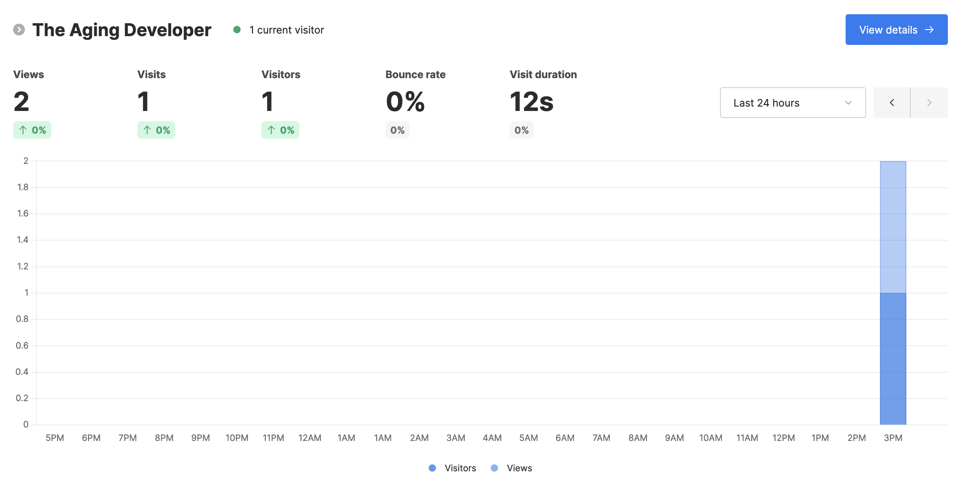Click the Visitors legend color dot

(x=432, y=468)
